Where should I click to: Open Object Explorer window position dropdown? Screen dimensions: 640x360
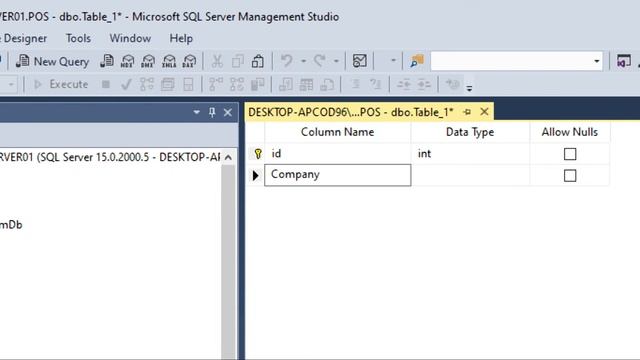point(196,112)
